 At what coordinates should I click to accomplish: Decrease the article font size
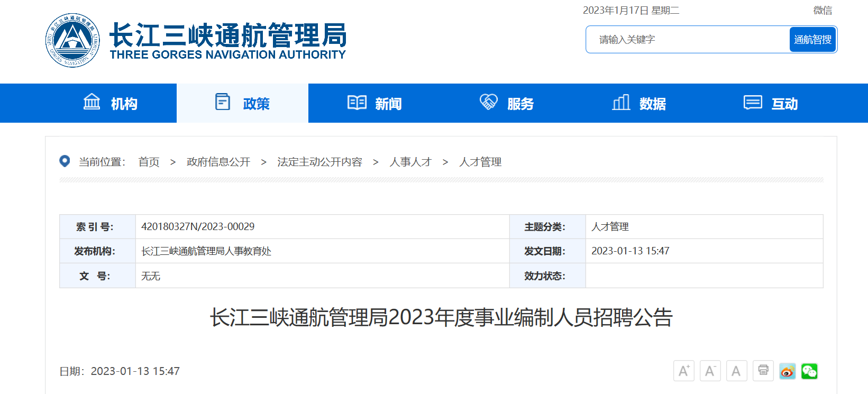[710, 371]
